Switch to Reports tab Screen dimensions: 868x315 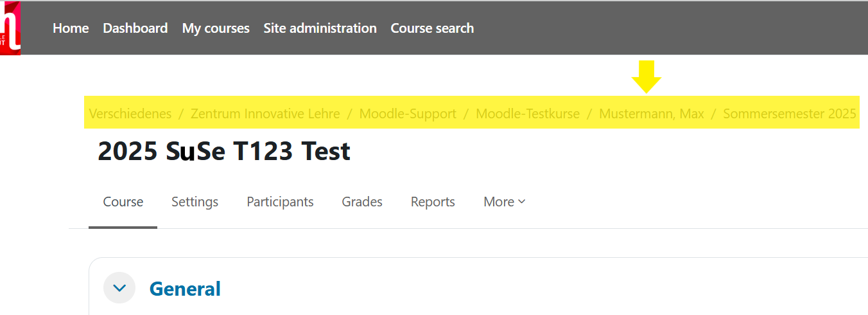433,202
